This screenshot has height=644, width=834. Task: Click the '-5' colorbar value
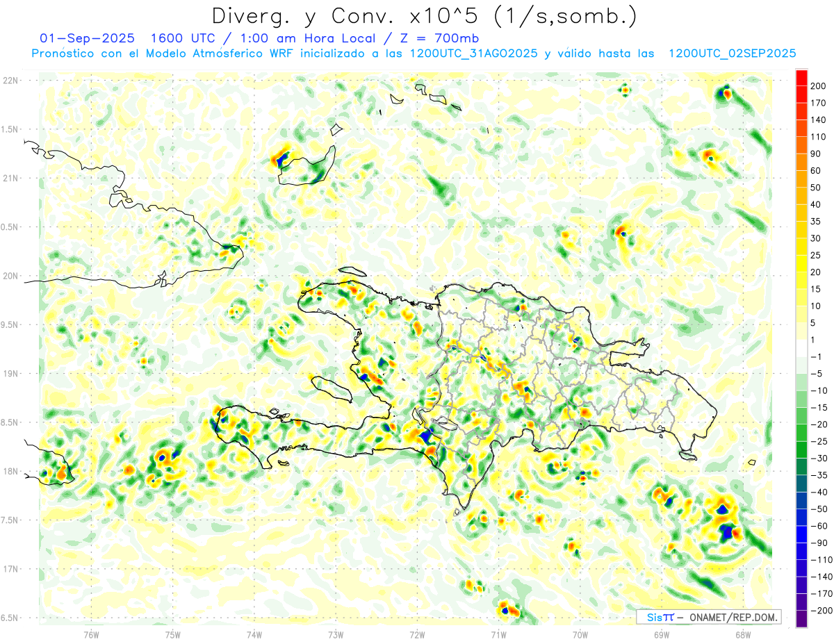818,374
